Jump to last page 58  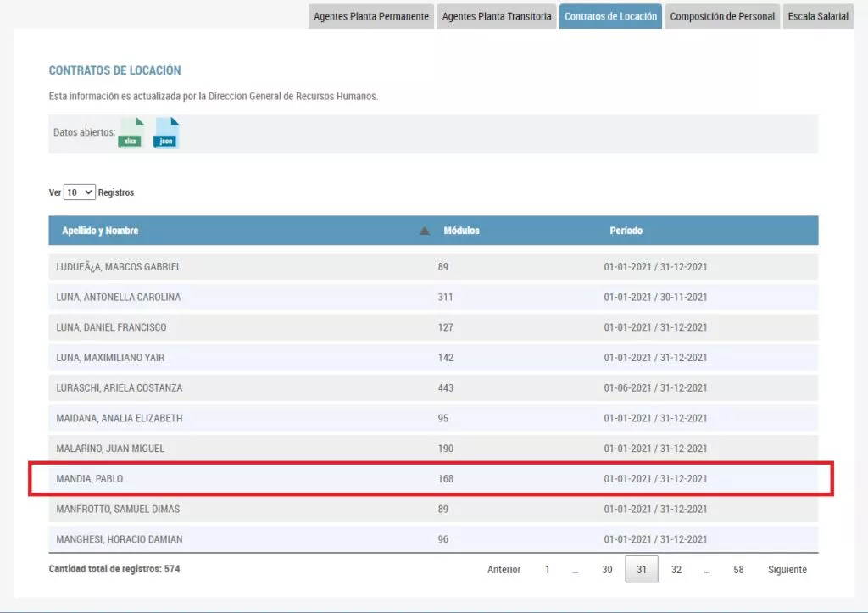(x=738, y=570)
